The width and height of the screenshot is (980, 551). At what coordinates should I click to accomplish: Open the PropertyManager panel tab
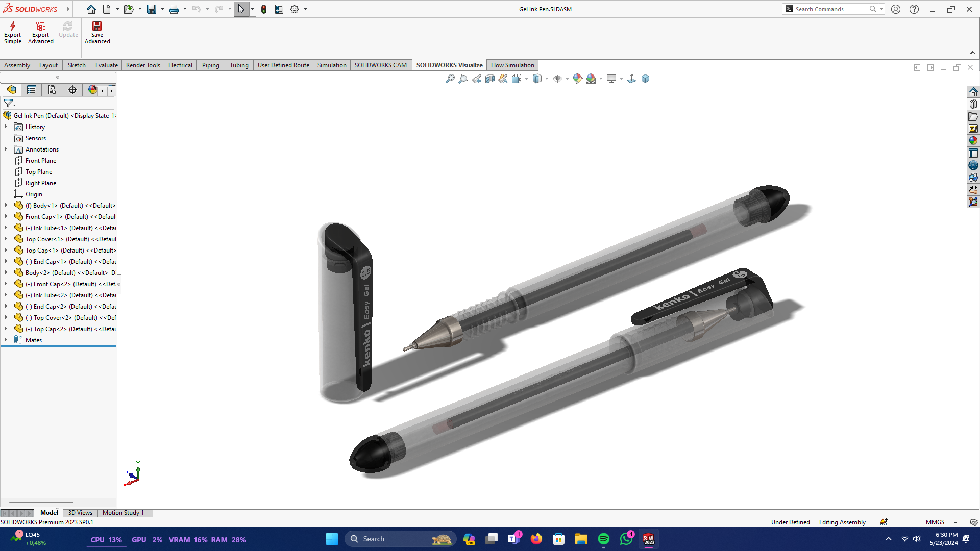32,90
